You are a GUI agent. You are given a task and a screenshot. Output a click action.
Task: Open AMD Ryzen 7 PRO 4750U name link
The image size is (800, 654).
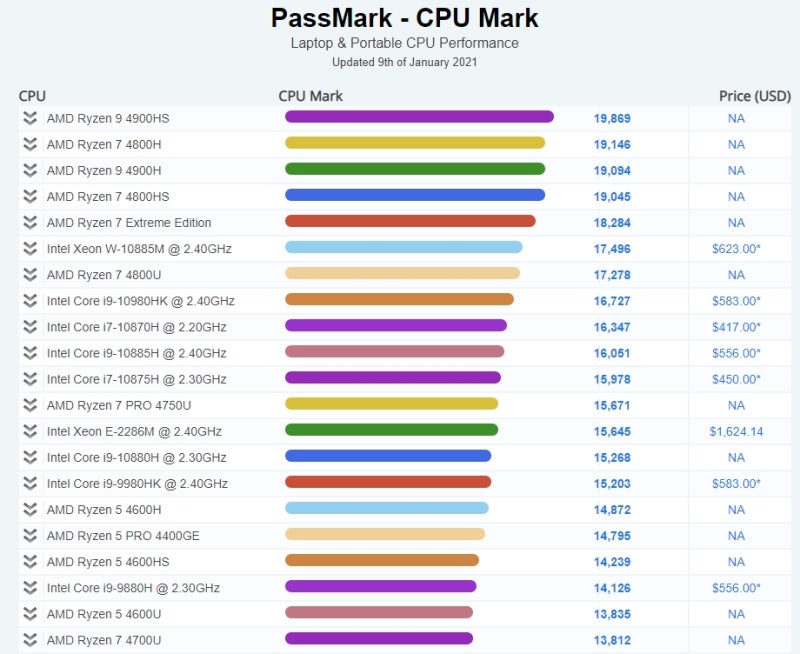pyautogui.click(x=119, y=405)
